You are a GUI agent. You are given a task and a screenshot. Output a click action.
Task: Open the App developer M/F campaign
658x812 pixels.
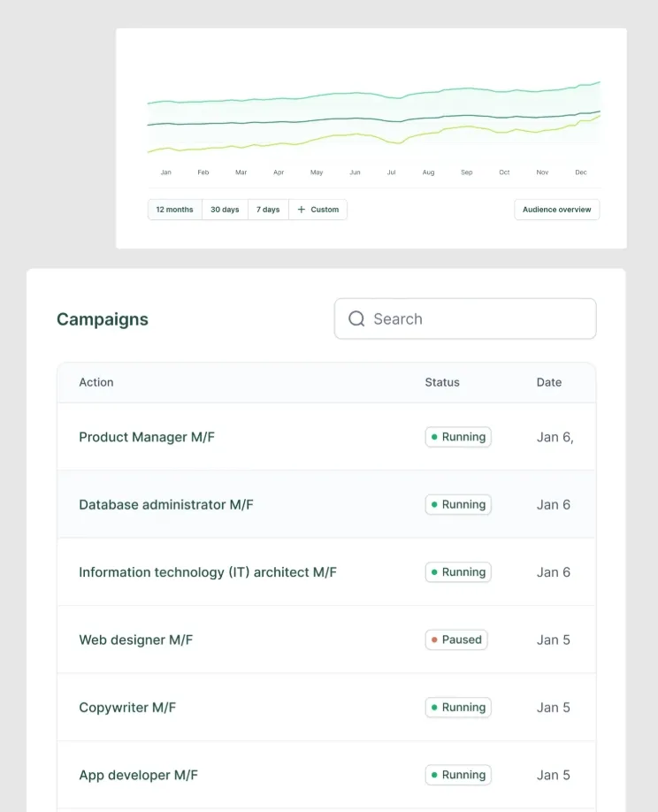[139, 775]
